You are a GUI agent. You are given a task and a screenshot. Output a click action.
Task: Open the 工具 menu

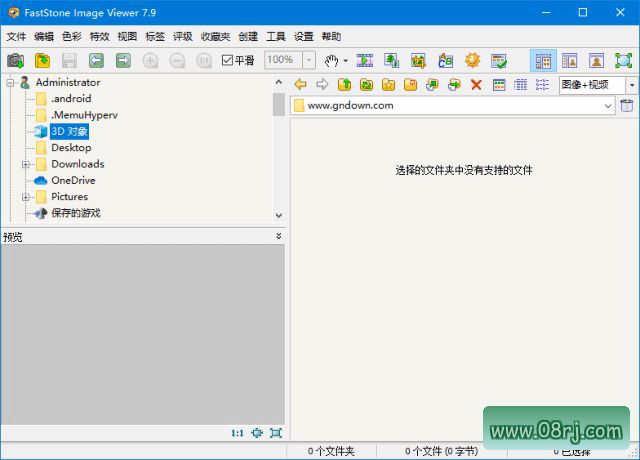point(276,36)
